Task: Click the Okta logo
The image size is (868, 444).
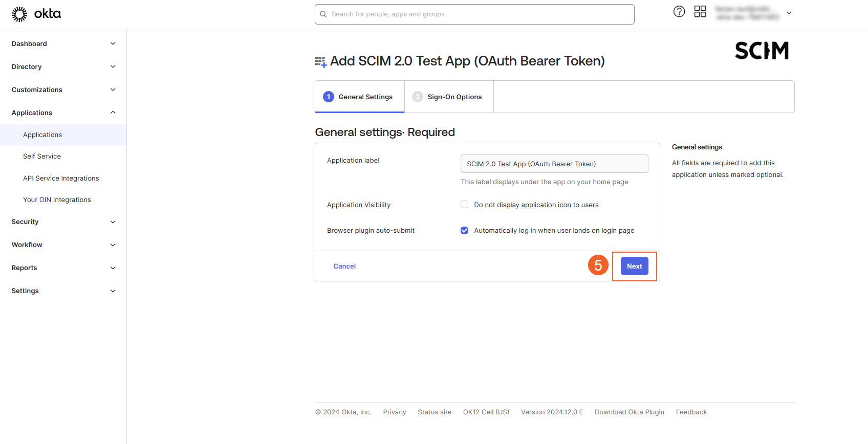Action: coord(36,14)
